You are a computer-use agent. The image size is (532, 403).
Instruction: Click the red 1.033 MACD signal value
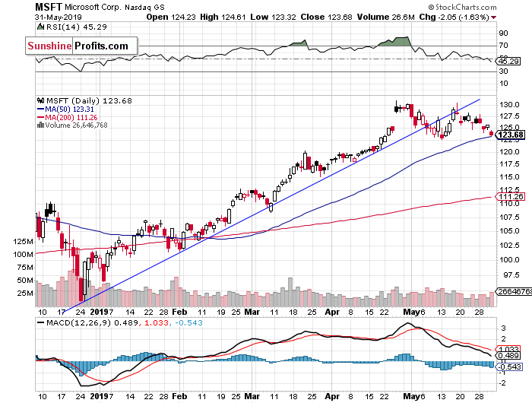pos(156,323)
